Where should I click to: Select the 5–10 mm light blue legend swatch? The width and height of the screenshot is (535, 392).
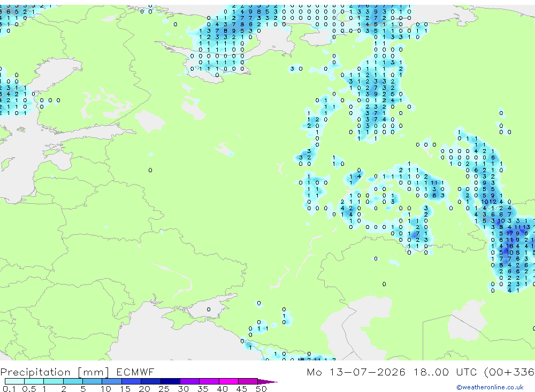92,381
